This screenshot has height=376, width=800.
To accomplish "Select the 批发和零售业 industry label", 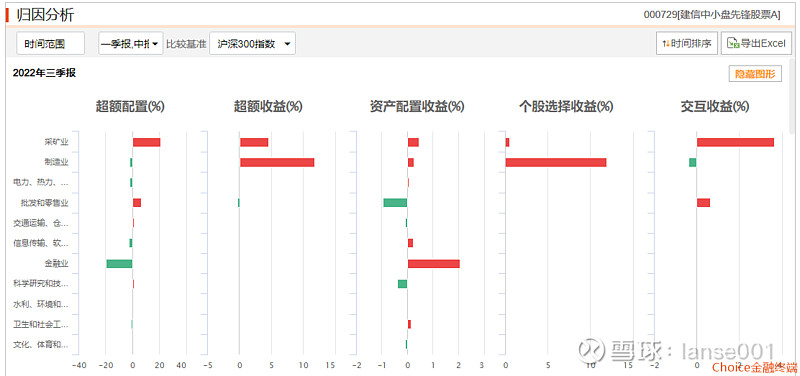I will click(x=44, y=203).
